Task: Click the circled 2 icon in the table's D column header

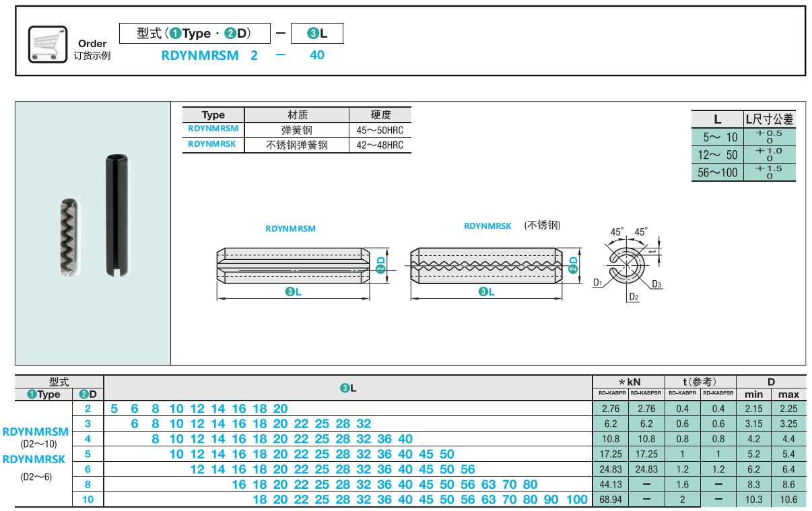Action: pyautogui.click(x=83, y=395)
